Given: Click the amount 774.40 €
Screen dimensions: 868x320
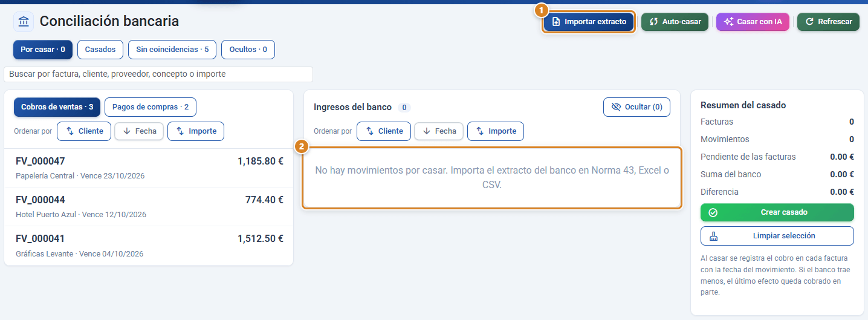Looking at the screenshot, I should (264, 200).
